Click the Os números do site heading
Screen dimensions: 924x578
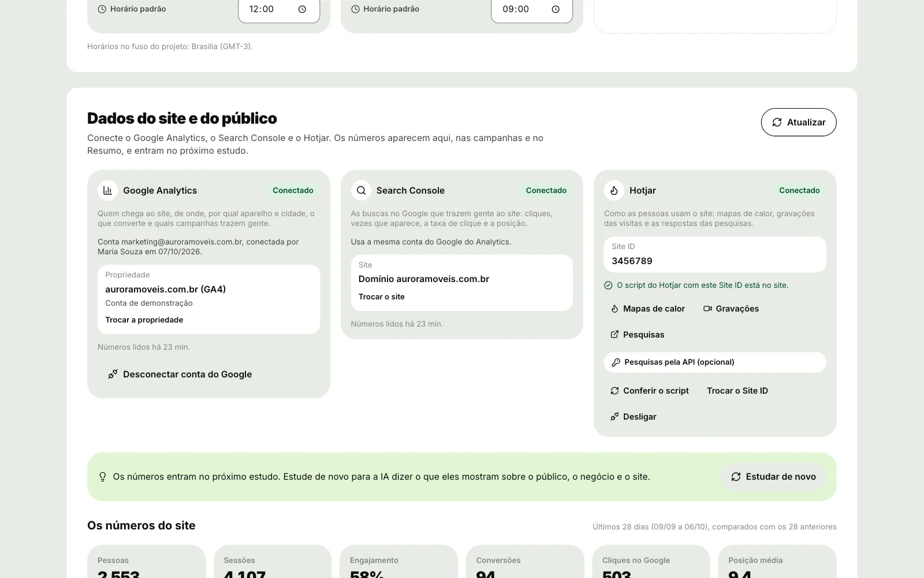141,525
